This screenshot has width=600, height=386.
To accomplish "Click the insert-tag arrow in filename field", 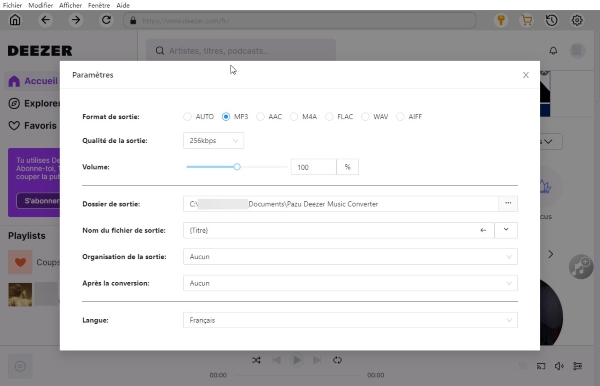I will tap(483, 230).
